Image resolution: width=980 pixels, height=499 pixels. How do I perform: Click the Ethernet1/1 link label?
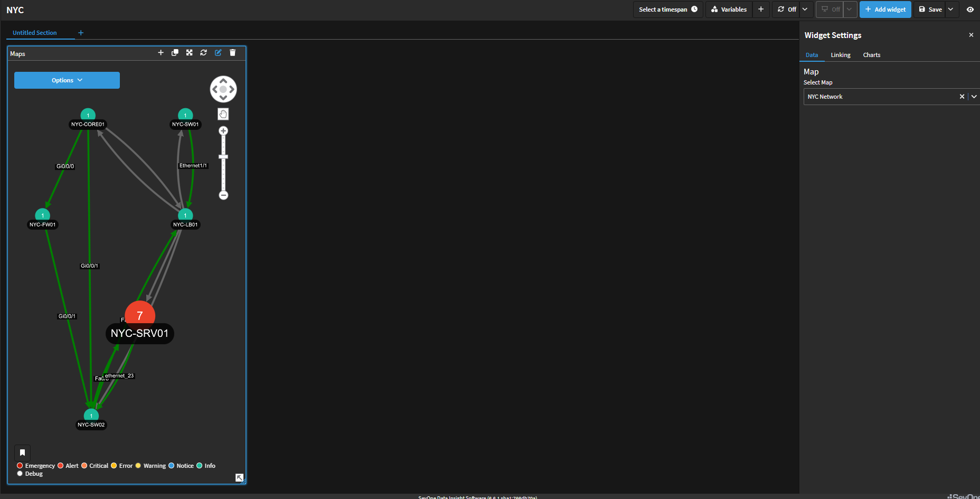(193, 166)
